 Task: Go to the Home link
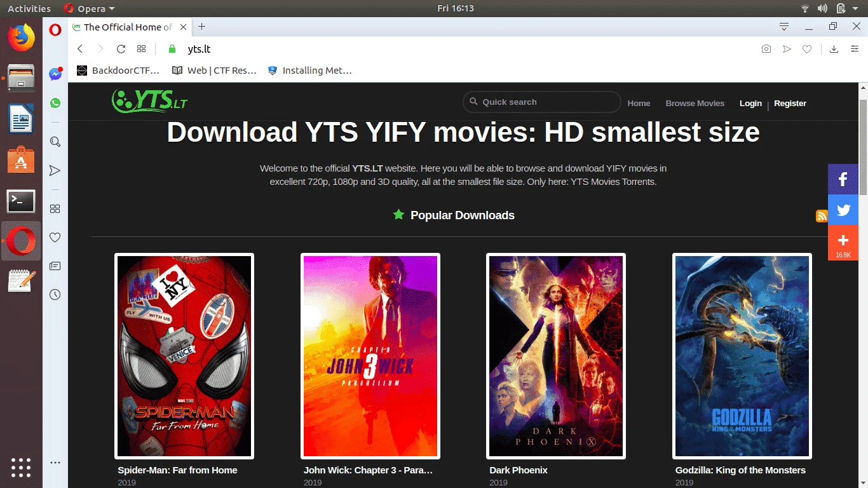click(x=639, y=104)
